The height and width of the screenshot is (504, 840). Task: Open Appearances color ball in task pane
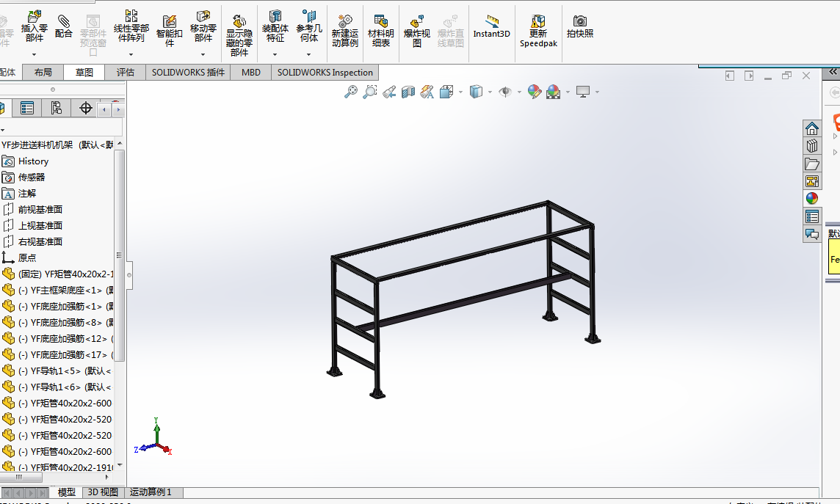pos(811,199)
